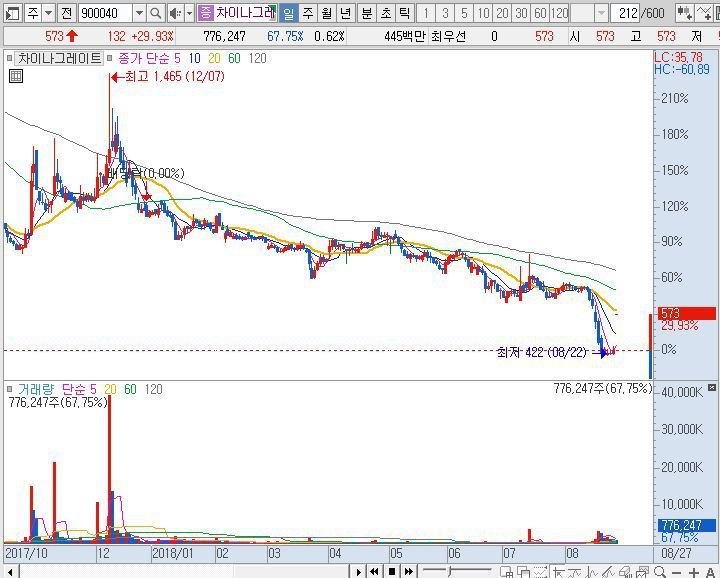The image size is (720, 578).
Task: Toggle the square marker beside 차이나그레이트 legend
Action: coord(10,58)
